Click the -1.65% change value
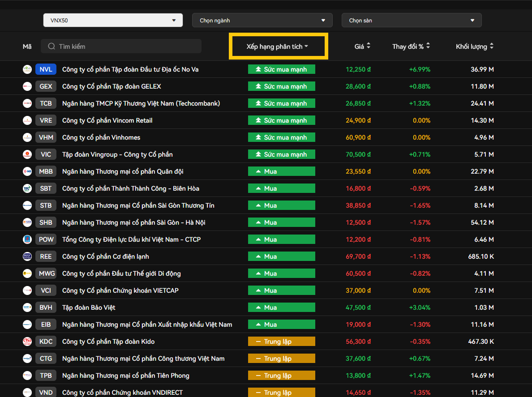Viewport: 532px width, 397px height. point(420,205)
